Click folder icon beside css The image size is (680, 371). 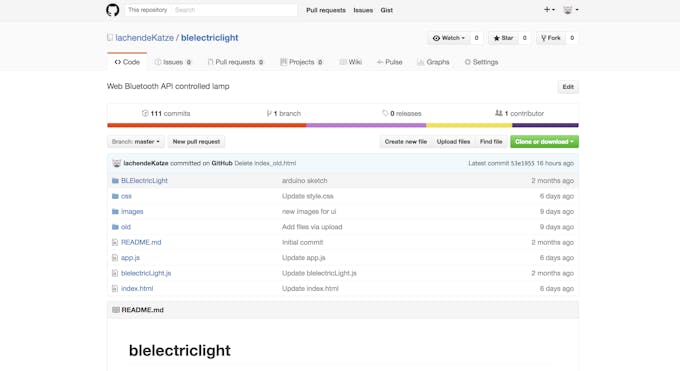coord(115,196)
